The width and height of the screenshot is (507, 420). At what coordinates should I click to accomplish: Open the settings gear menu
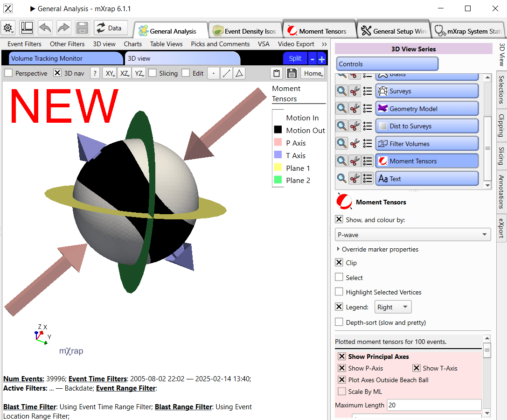8,28
